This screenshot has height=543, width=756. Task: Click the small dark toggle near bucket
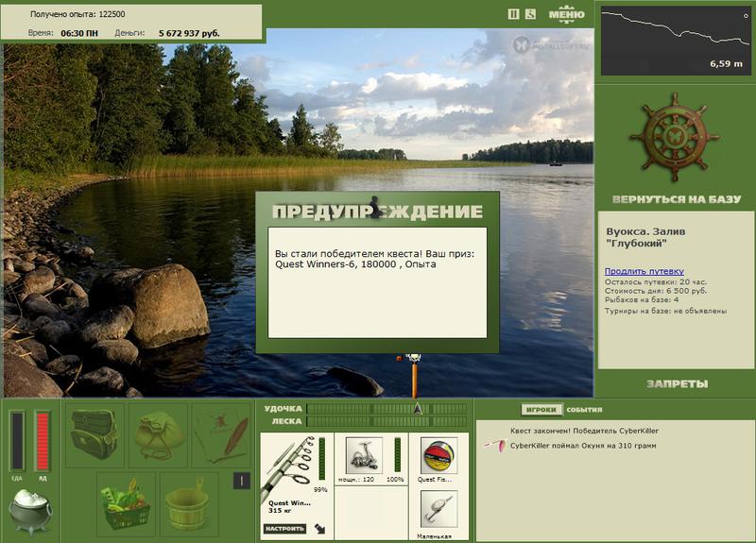pyautogui.click(x=242, y=481)
